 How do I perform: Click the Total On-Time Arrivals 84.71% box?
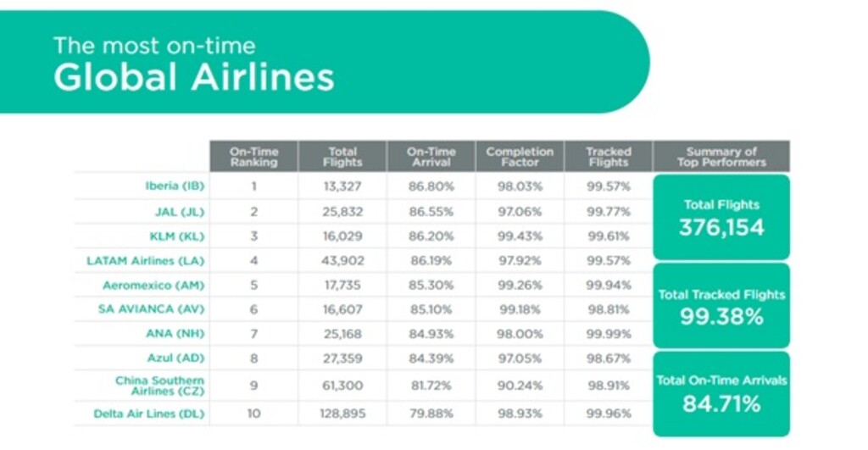[x=721, y=393]
